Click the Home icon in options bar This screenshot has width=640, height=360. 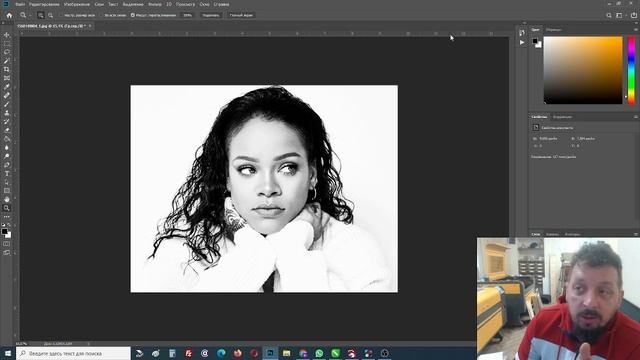9,15
